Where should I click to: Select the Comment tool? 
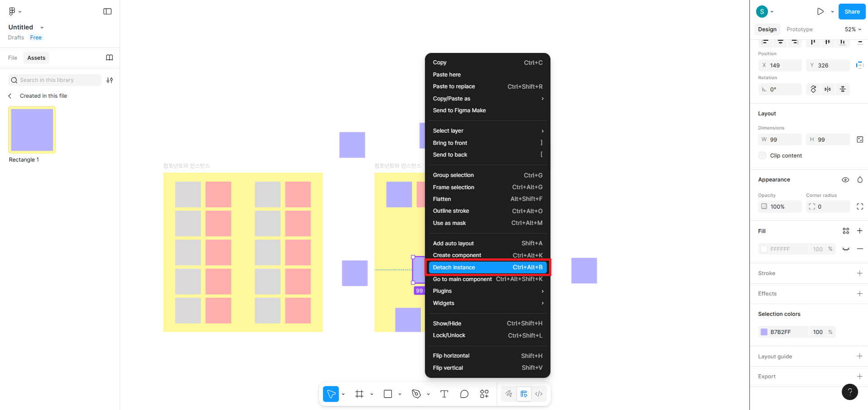click(x=464, y=394)
